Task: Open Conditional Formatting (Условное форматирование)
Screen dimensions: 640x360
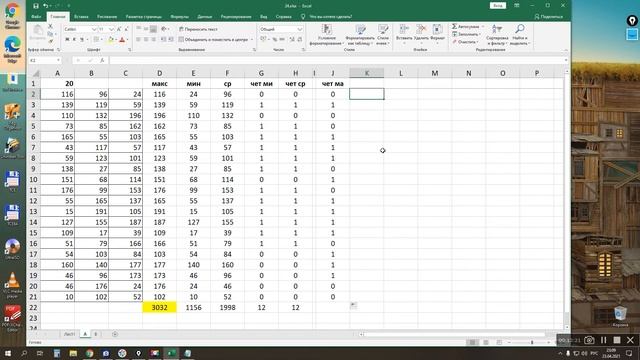Action: 326,34
